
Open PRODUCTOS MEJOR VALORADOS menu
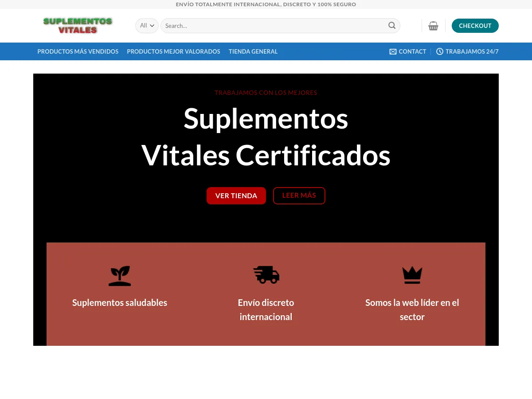coord(173,51)
